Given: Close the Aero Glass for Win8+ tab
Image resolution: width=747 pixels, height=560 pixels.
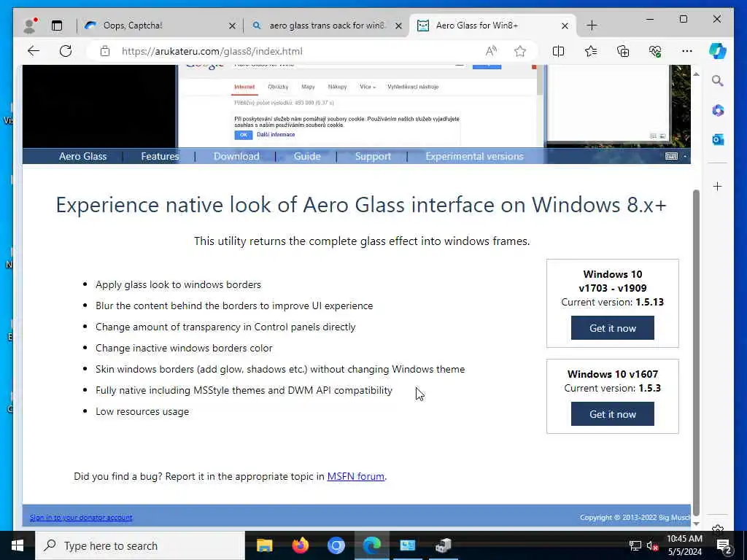Looking at the screenshot, I should click(565, 26).
